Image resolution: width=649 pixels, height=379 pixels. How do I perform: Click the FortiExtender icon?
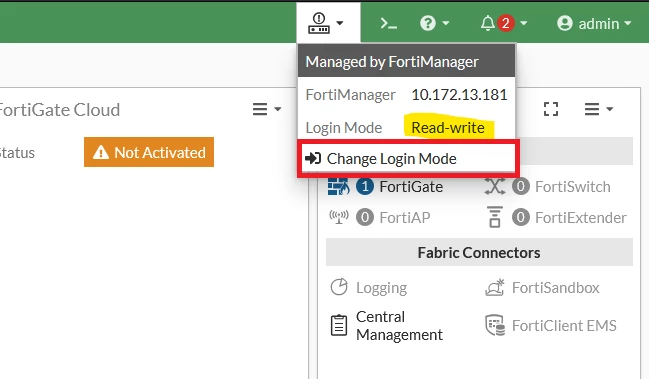point(495,217)
